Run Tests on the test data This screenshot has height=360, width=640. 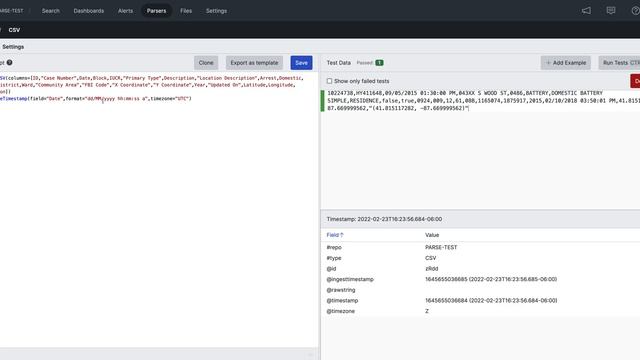pyautogui.click(x=620, y=63)
